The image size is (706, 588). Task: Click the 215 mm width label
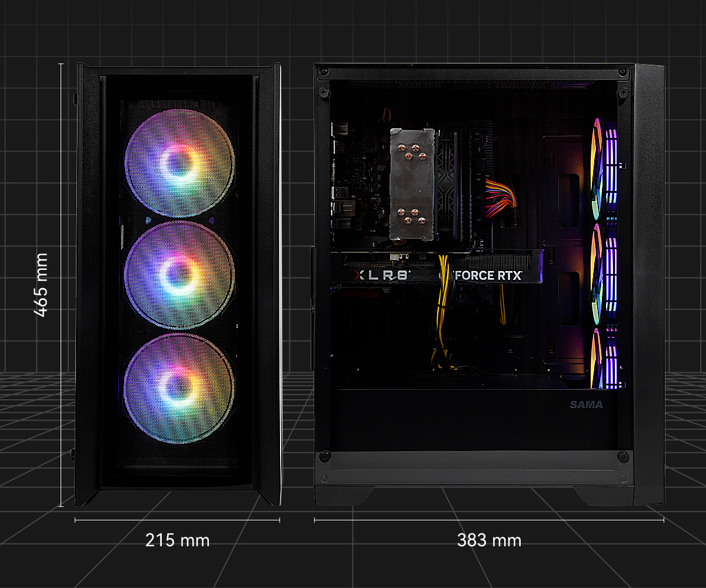[x=177, y=540]
